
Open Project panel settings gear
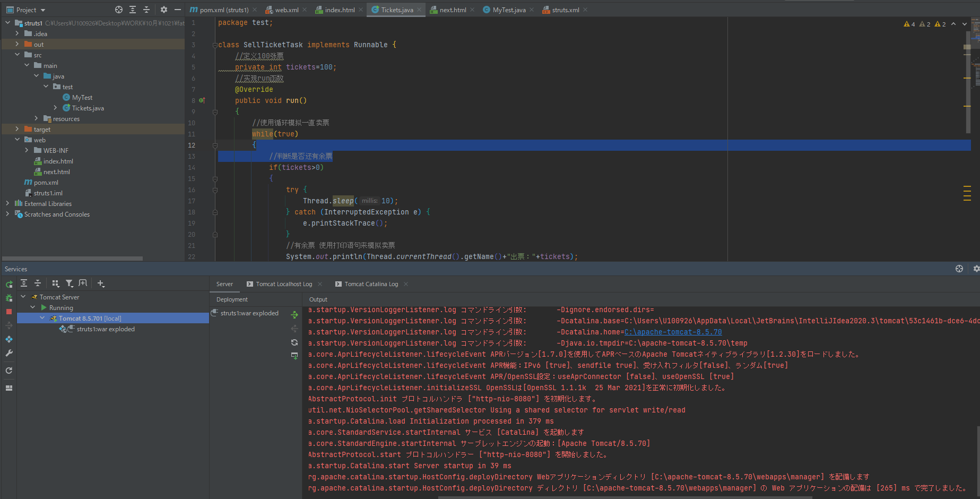[164, 10]
